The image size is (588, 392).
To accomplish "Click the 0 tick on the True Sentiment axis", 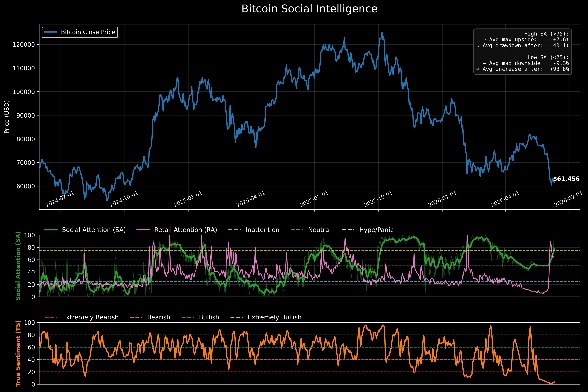I will [34, 384].
